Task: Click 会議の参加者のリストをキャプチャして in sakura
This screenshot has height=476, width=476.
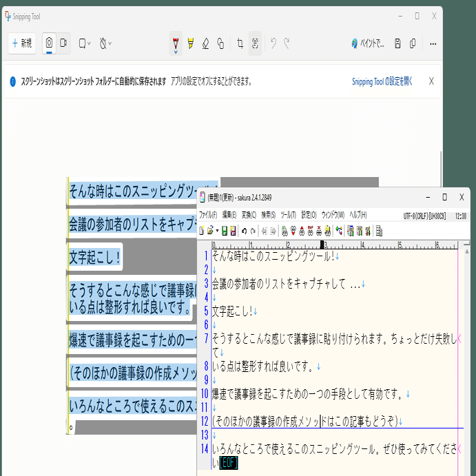Action: [278, 284]
